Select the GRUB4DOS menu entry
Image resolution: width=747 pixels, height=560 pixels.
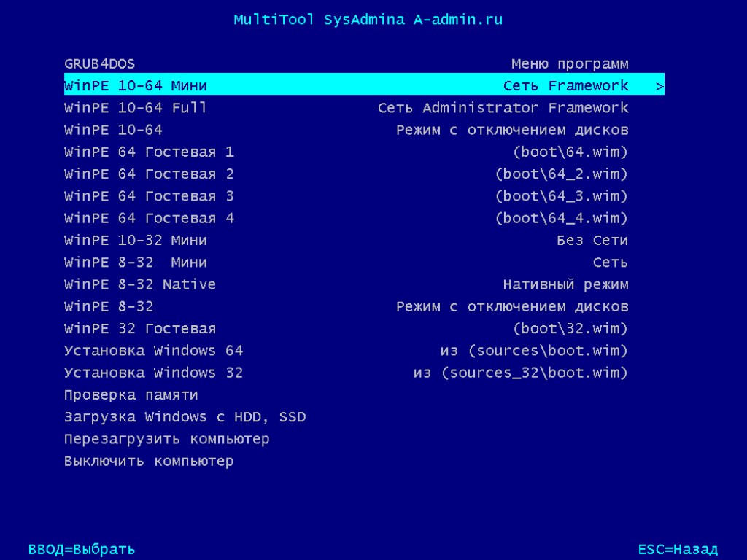click(99, 64)
